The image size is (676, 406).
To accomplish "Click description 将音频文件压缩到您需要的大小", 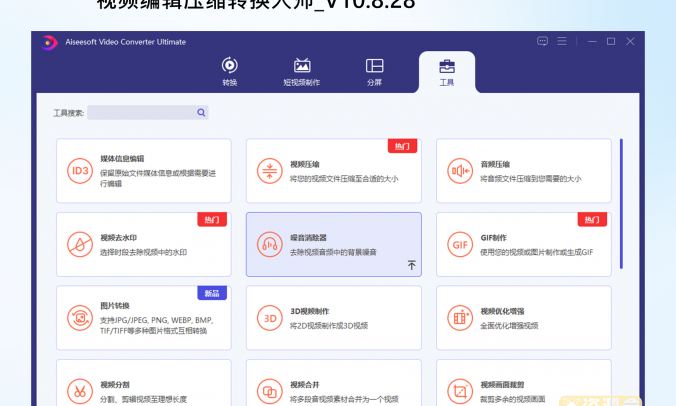I will coord(531,178).
